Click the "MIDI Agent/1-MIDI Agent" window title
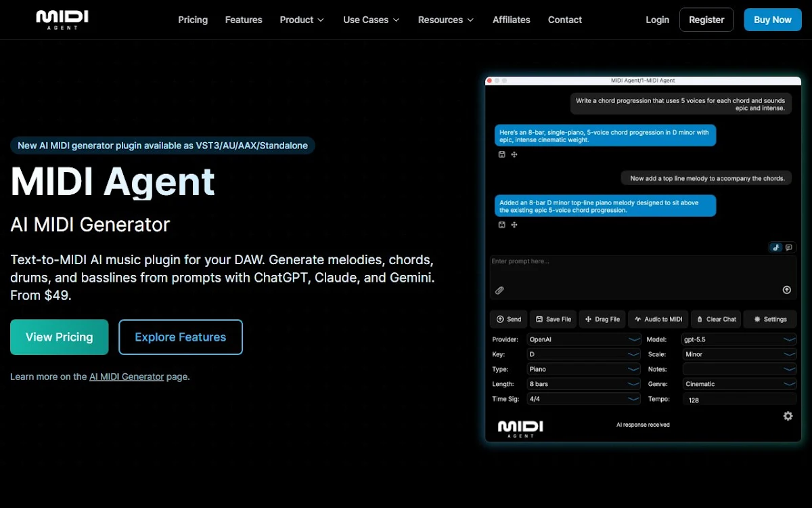 (x=643, y=81)
